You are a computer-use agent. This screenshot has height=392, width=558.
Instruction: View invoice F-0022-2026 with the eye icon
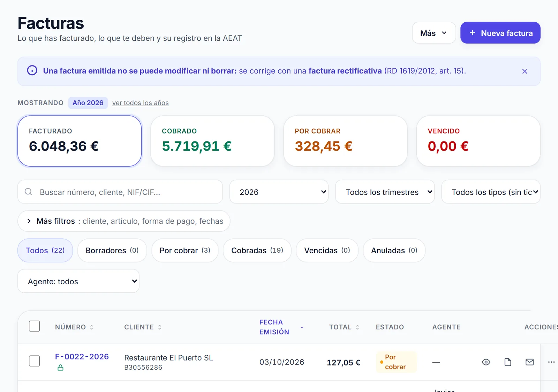(x=486, y=362)
